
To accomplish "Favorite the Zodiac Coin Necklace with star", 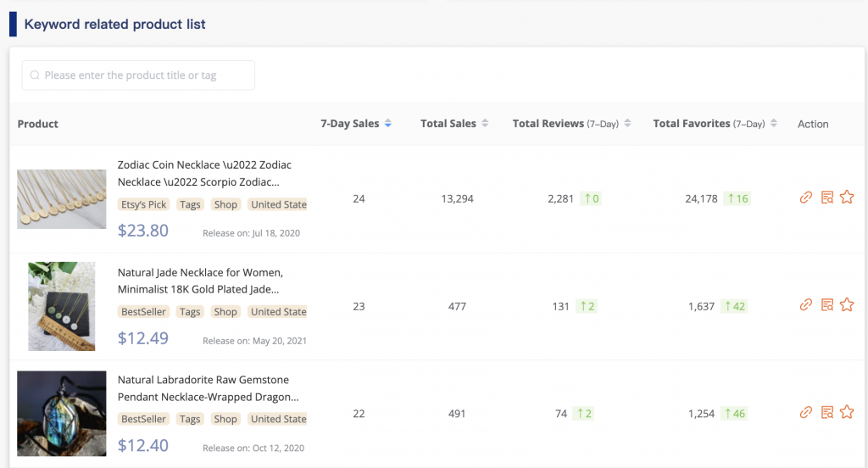I will [x=847, y=198].
